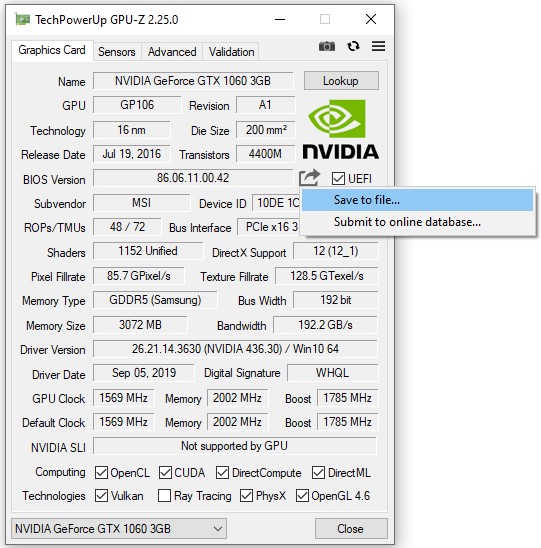
Task: Click the Digital Signature value WHQL
Action: [332, 373]
